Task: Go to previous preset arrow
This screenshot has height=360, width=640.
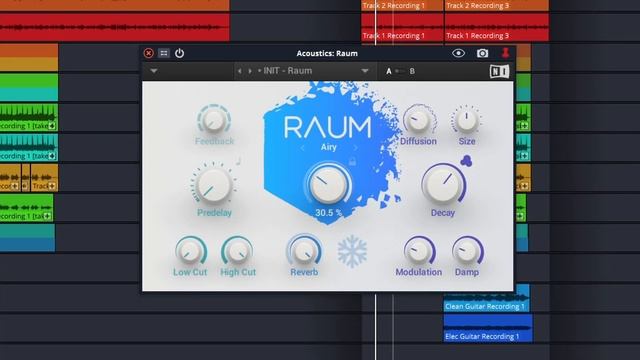Action: (x=240, y=71)
